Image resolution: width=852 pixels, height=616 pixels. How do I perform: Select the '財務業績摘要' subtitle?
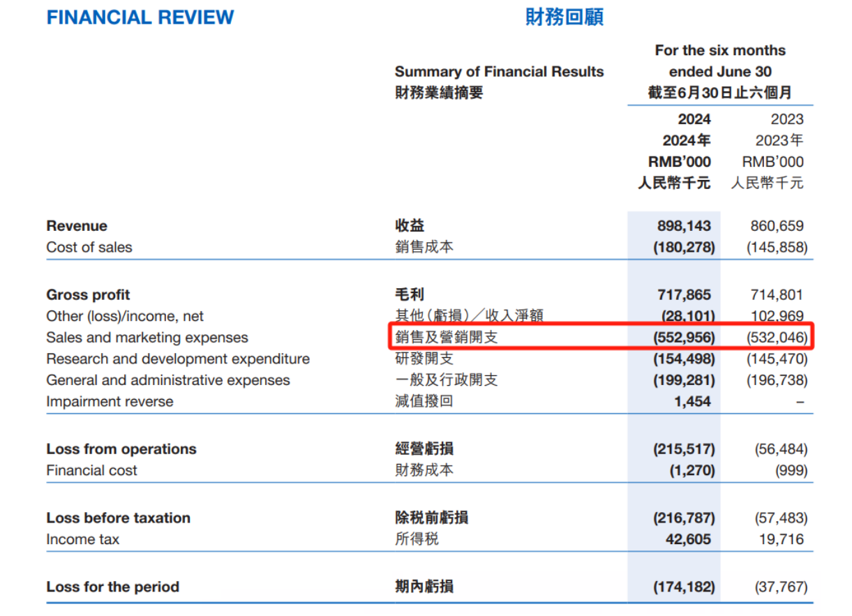(438, 92)
